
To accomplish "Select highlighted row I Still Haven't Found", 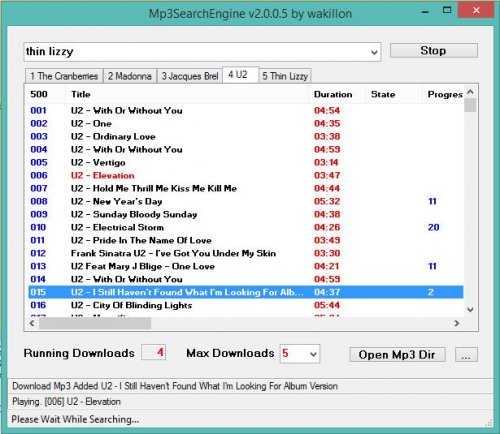I will point(246,292).
